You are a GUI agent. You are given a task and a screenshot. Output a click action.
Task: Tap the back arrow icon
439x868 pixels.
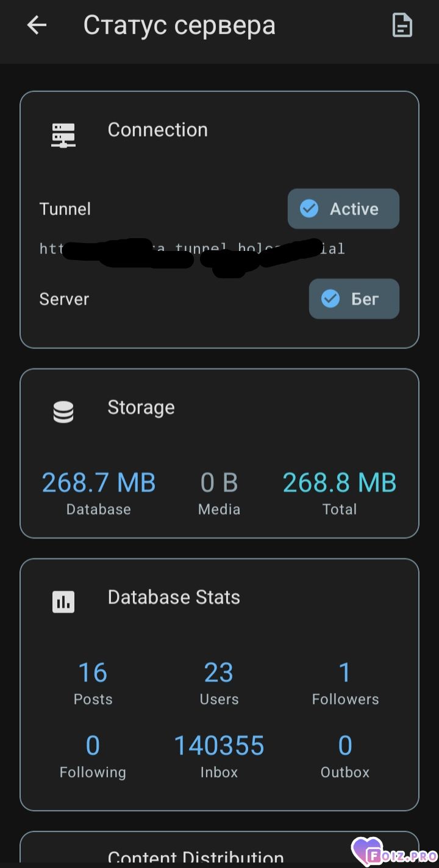point(37,26)
